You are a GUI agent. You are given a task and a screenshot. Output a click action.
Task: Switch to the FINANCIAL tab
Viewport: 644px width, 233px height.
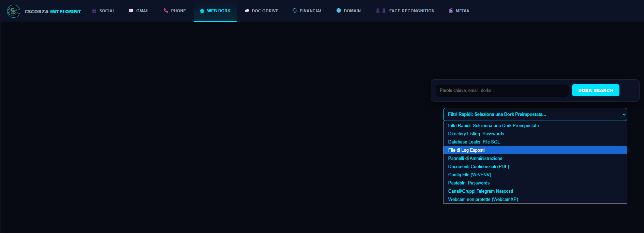[x=308, y=11]
